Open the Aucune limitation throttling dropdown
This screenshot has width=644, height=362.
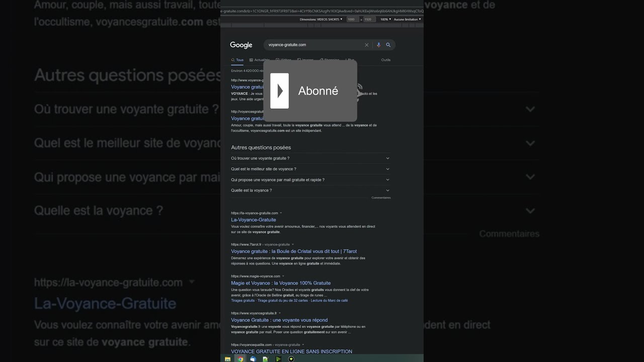point(407,19)
